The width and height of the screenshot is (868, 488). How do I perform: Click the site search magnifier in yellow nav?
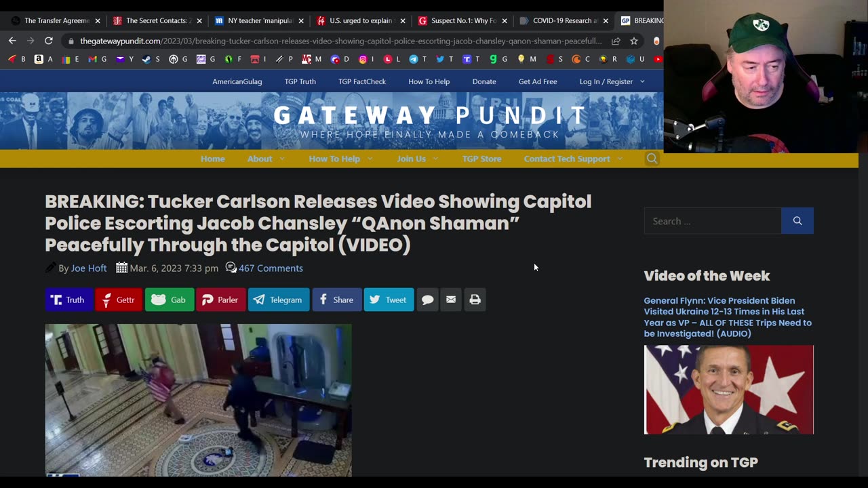tap(652, 159)
